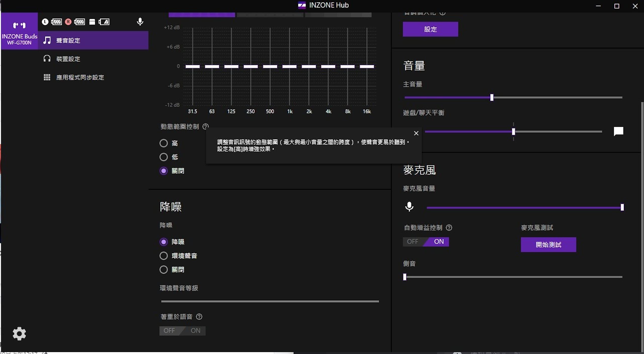644x354 pixels.
Task: Open 應用程式同步設定 menu item
Action: [x=80, y=77]
